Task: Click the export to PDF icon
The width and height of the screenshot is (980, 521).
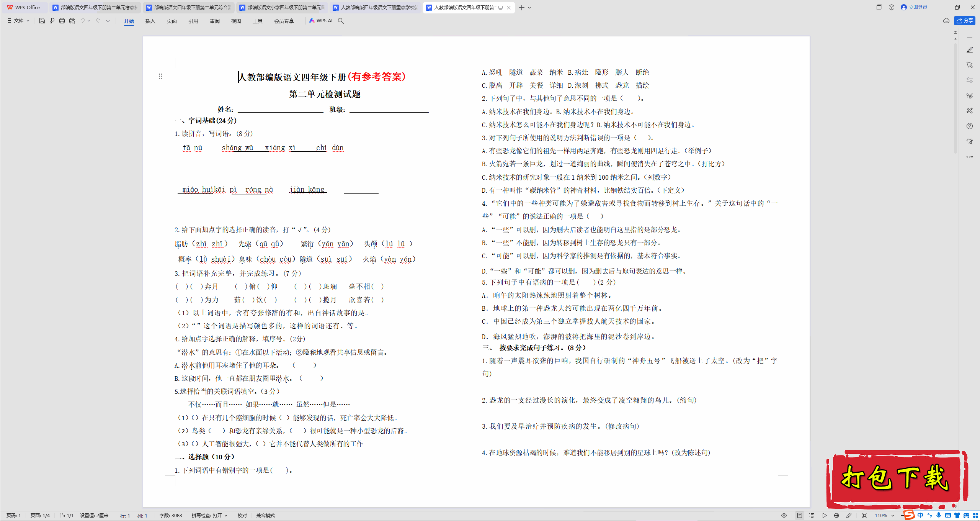Action: (x=52, y=21)
